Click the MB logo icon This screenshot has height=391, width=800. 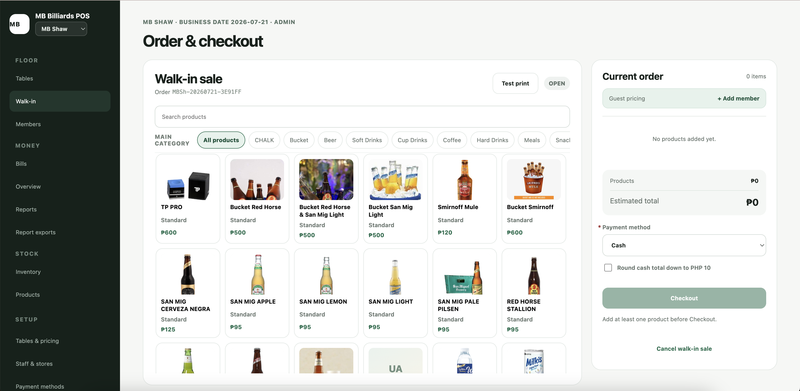(x=19, y=24)
